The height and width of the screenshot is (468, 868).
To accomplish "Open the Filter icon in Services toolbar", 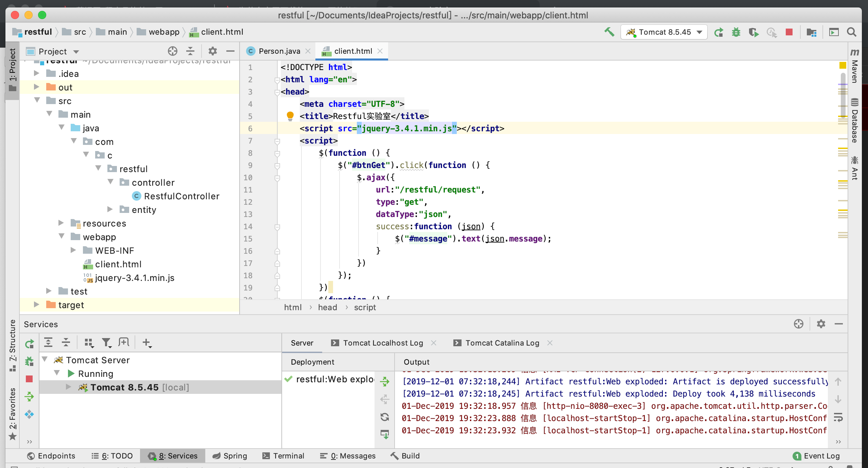I will pyautogui.click(x=107, y=343).
